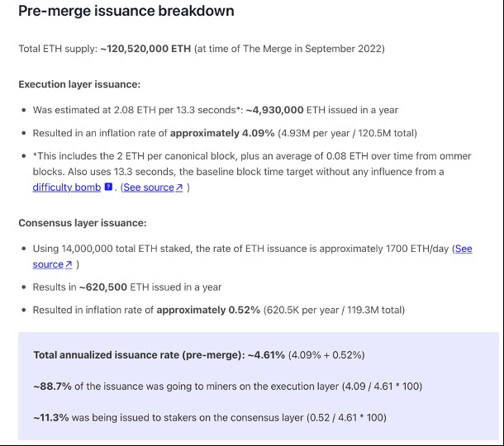Click the canonical block footnote bullet text
This screenshot has height=446, width=504.
(x=252, y=172)
